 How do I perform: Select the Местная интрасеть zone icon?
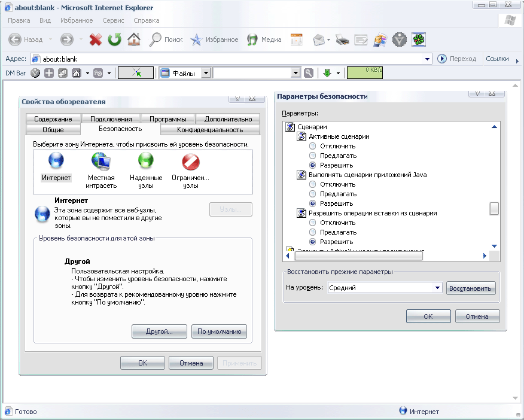click(x=102, y=162)
